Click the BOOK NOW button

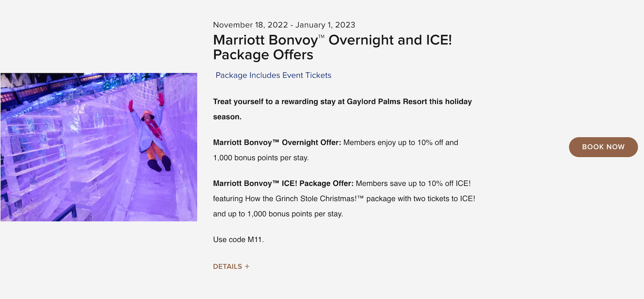coord(603,147)
